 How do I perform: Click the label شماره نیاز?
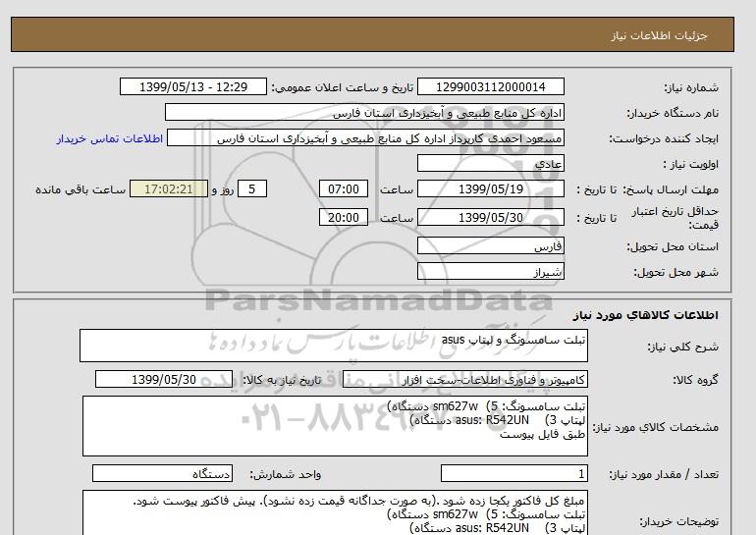(691, 87)
